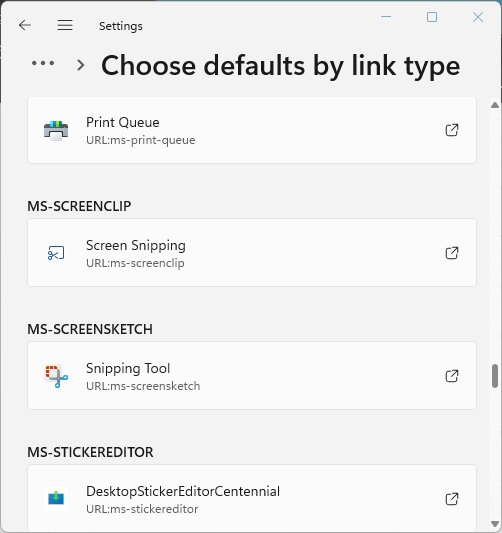The height and width of the screenshot is (533, 502).
Task: Click the Print Queue printer icon
Action: coord(56,131)
